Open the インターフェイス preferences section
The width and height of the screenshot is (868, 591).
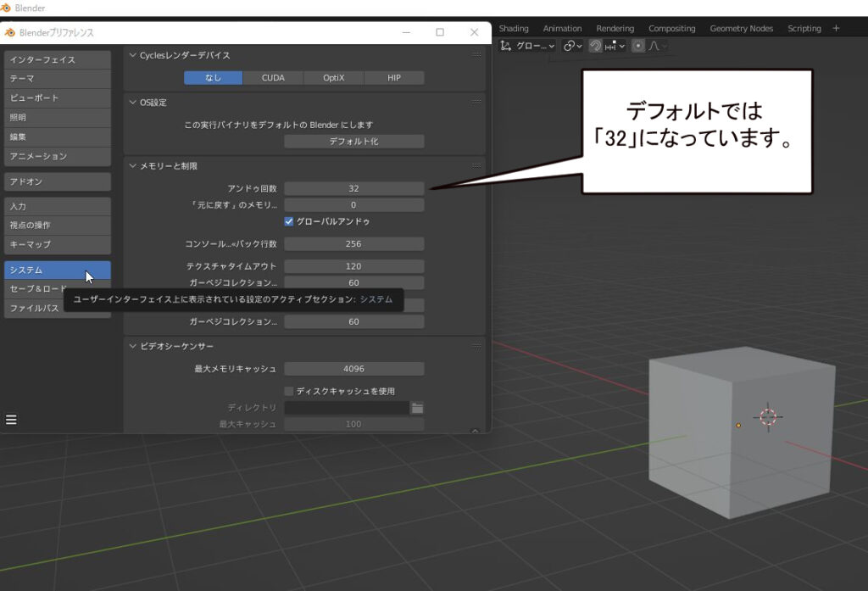point(58,60)
